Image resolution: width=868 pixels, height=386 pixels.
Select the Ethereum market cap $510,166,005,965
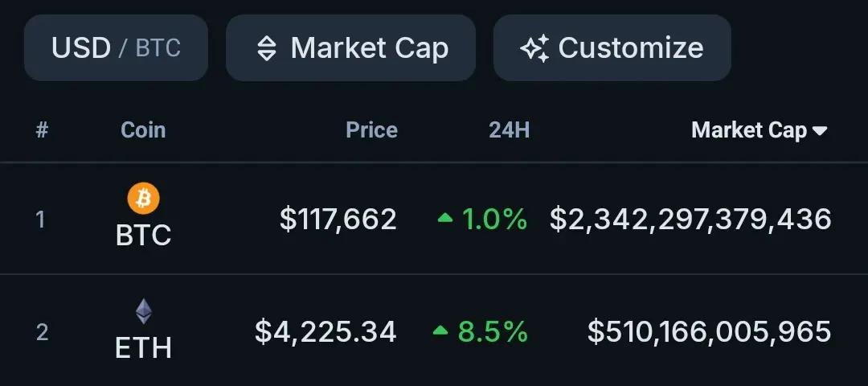[709, 331]
